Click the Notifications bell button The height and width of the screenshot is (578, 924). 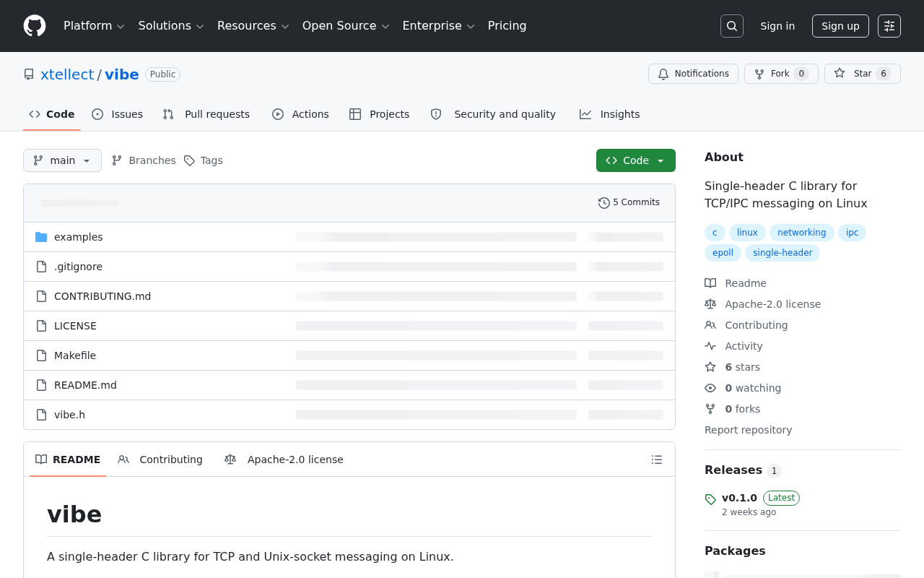[x=693, y=74]
